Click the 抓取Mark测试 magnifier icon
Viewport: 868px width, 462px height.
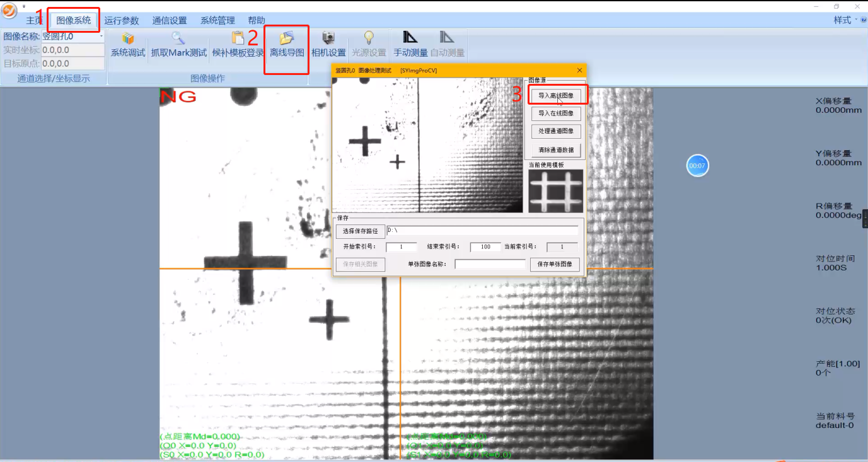pos(178,39)
